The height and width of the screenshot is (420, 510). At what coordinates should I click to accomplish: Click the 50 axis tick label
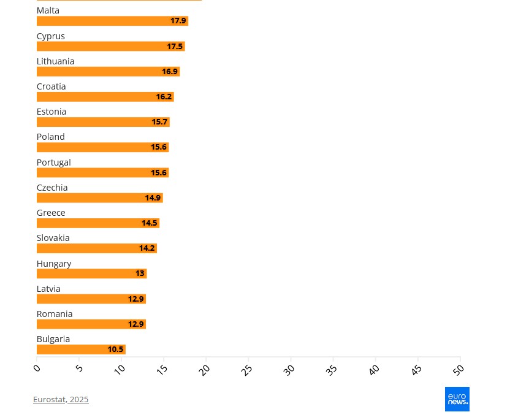point(458,369)
